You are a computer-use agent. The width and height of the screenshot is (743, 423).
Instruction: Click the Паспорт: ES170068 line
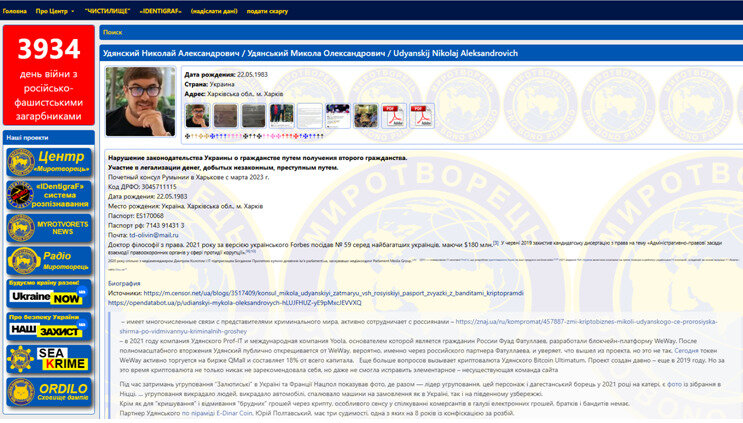coord(136,216)
